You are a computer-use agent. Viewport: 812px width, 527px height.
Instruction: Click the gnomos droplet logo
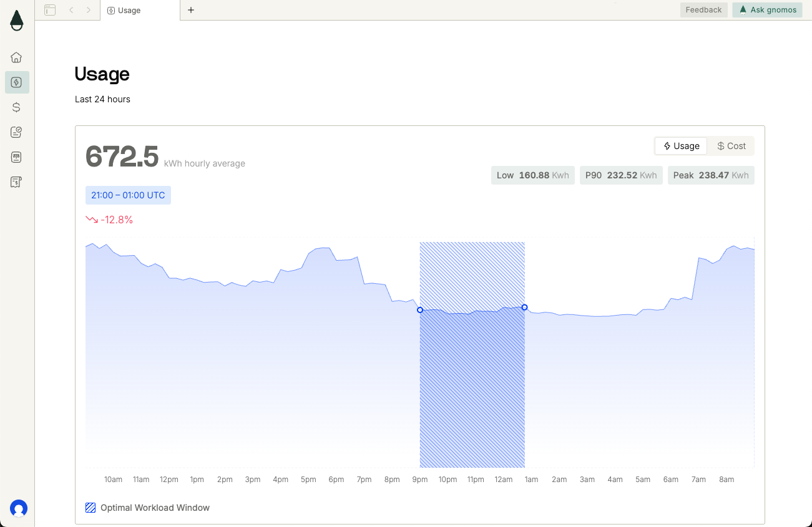click(x=16, y=20)
